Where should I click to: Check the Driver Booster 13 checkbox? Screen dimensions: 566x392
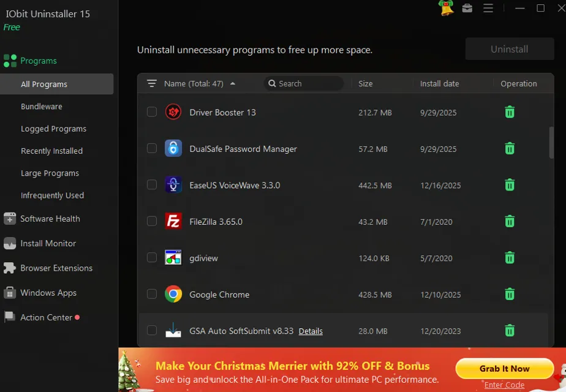point(152,112)
